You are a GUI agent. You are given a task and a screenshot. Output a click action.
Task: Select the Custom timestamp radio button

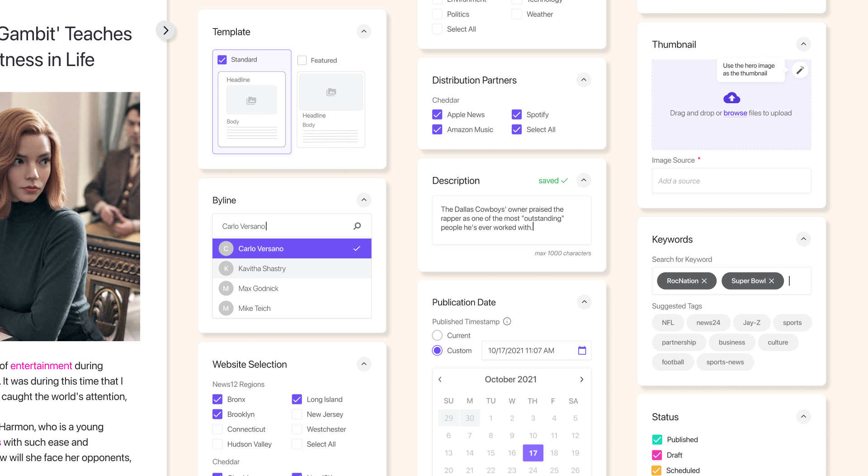pos(437,351)
